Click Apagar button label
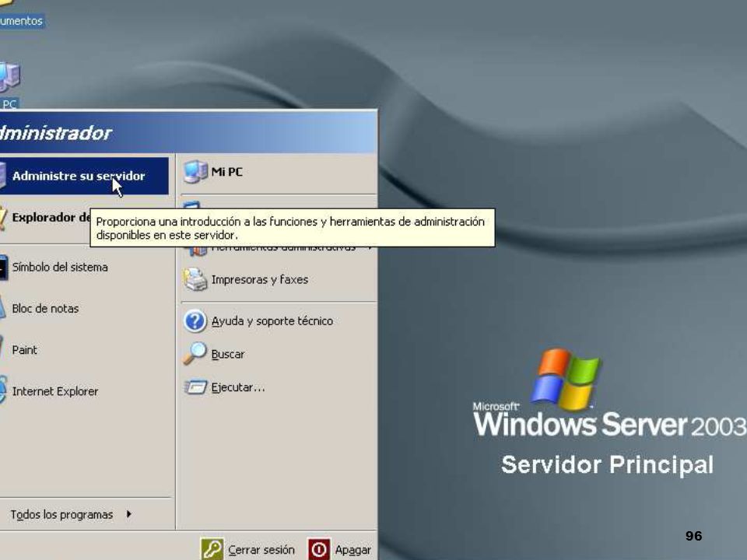This screenshot has height=560, width=747. click(x=353, y=550)
